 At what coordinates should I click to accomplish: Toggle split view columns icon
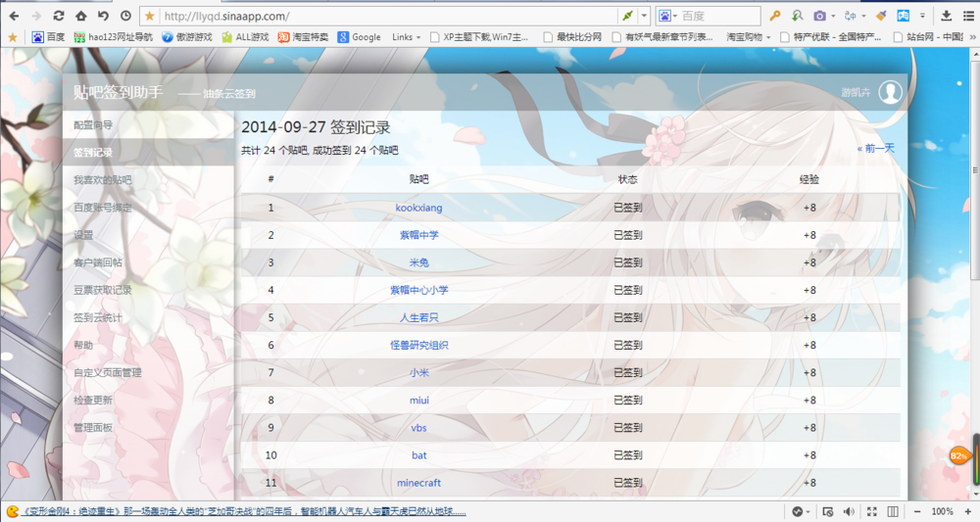pyautogui.click(x=893, y=511)
